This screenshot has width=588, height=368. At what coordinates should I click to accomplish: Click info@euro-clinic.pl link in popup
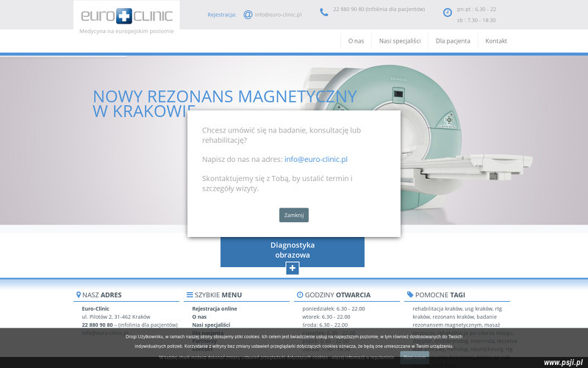click(316, 159)
